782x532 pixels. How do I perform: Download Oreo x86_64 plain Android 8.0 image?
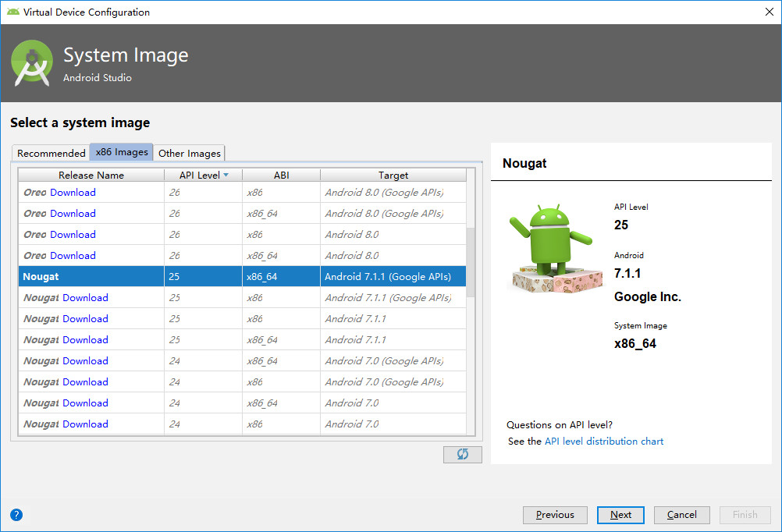(x=73, y=255)
